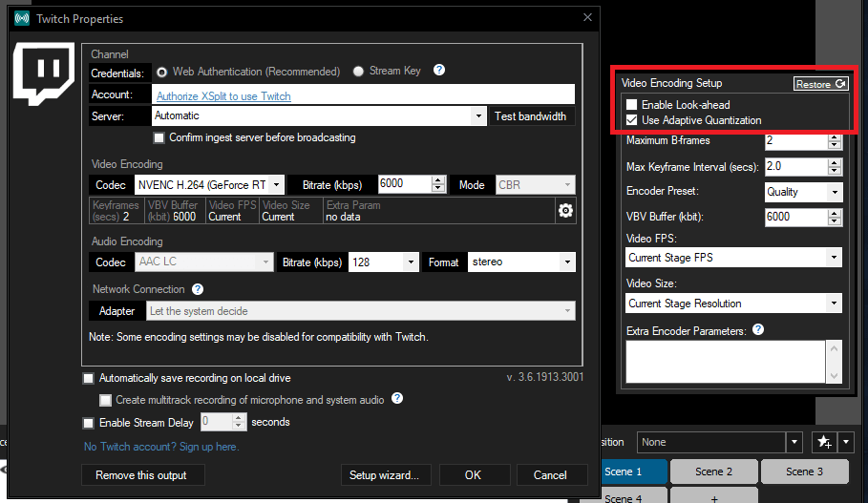868x503 pixels.
Task: Adjust the VBV Buffer stepper
Action: (835, 218)
